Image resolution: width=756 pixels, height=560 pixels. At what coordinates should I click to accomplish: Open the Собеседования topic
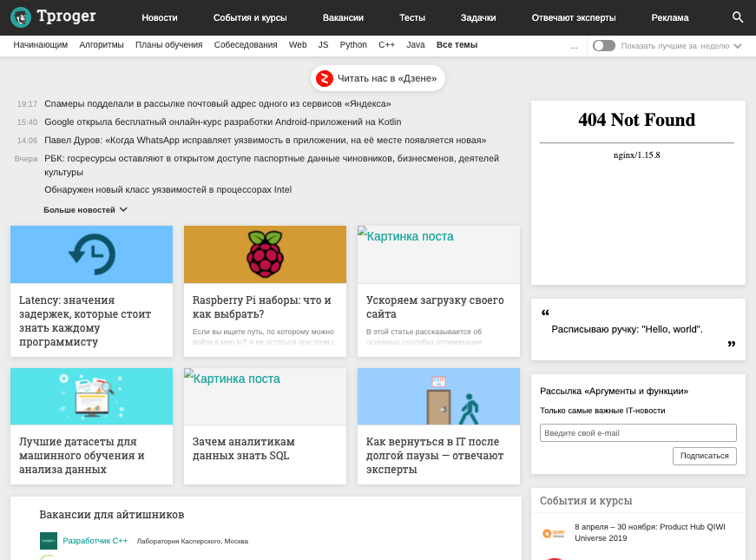tap(246, 45)
